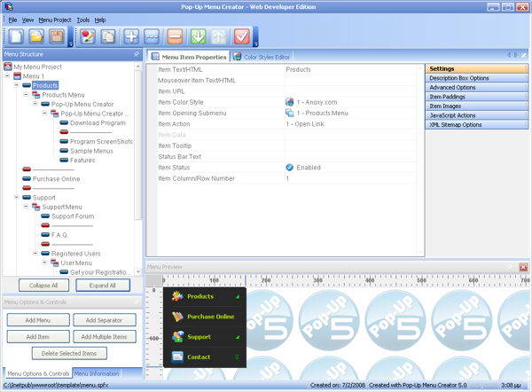Click the green move down arrow icon

coord(198,36)
